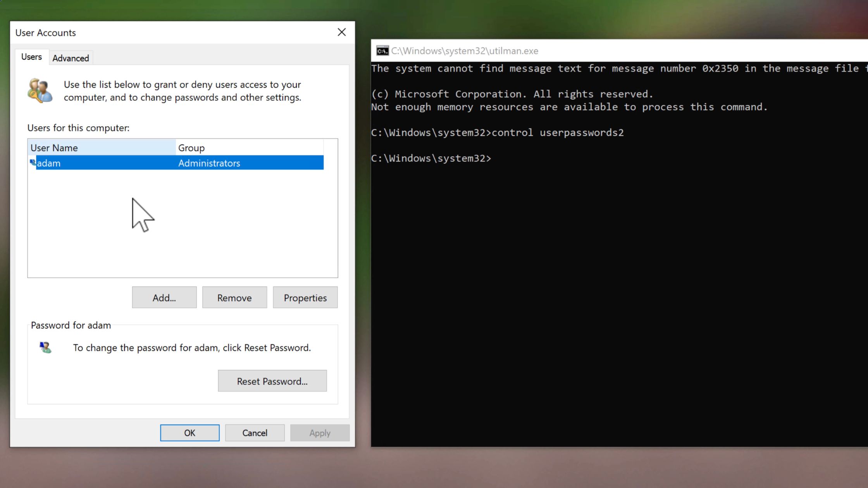Image resolution: width=868 pixels, height=488 pixels.
Task: Click the Administrators group cell
Action: pos(209,163)
